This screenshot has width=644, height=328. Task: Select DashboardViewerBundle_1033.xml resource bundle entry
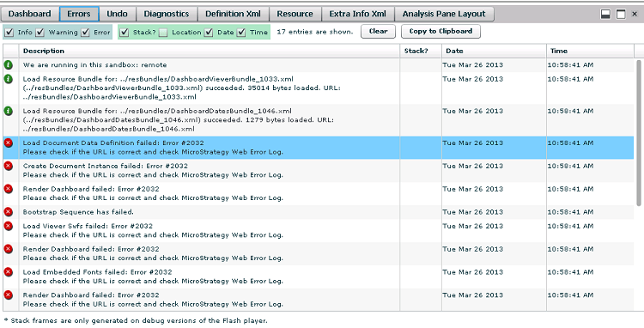coord(319,88)
